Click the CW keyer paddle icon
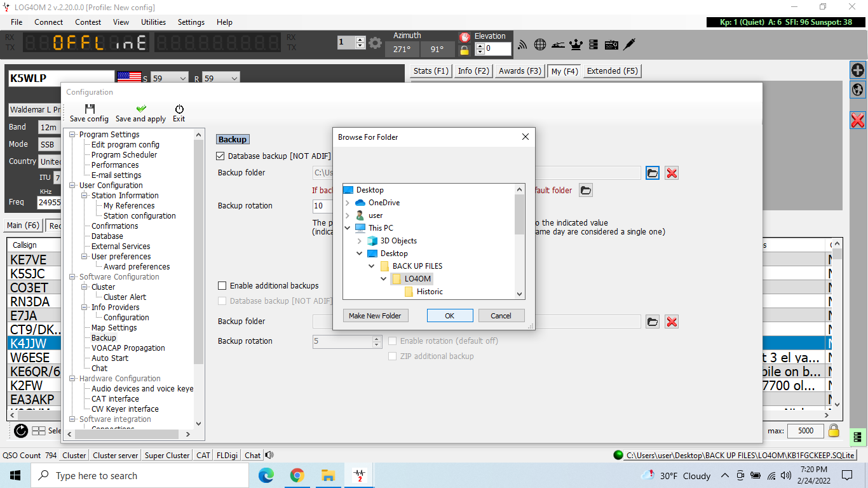 (558, 44)
